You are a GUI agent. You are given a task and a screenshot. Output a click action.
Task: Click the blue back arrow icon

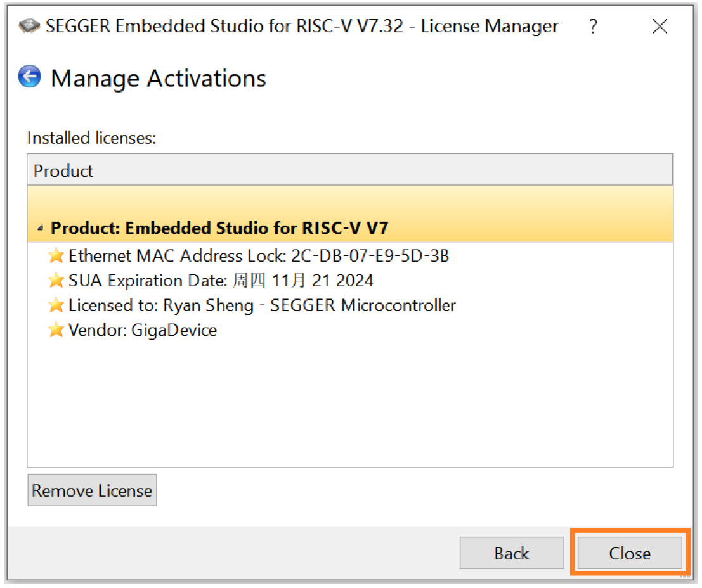[x=30, y=77]
